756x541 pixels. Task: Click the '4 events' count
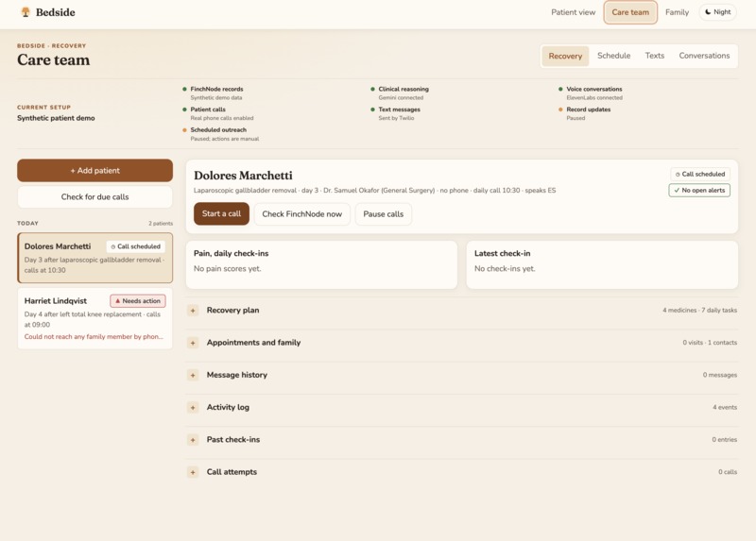pos(725,407)
